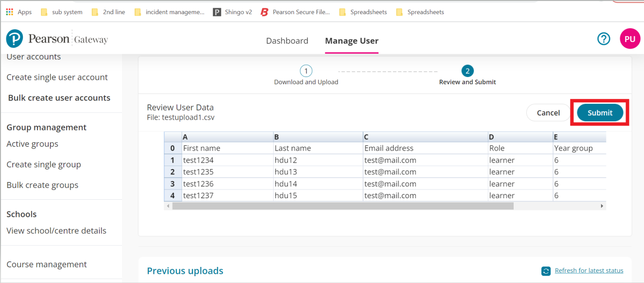The height and width of the screenshot is (283, 644).
Task: Open the Pearson Secure File bookmark
Action: [x=295, y=12]
